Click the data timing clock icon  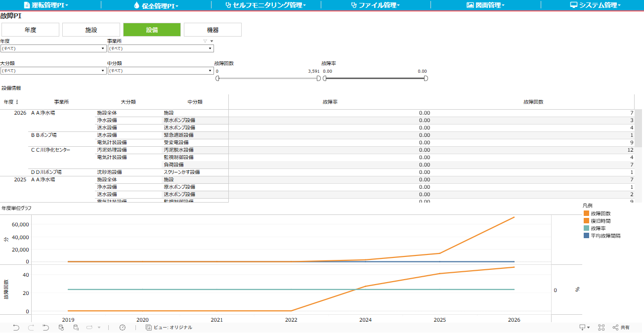click(x=123, y=328)
